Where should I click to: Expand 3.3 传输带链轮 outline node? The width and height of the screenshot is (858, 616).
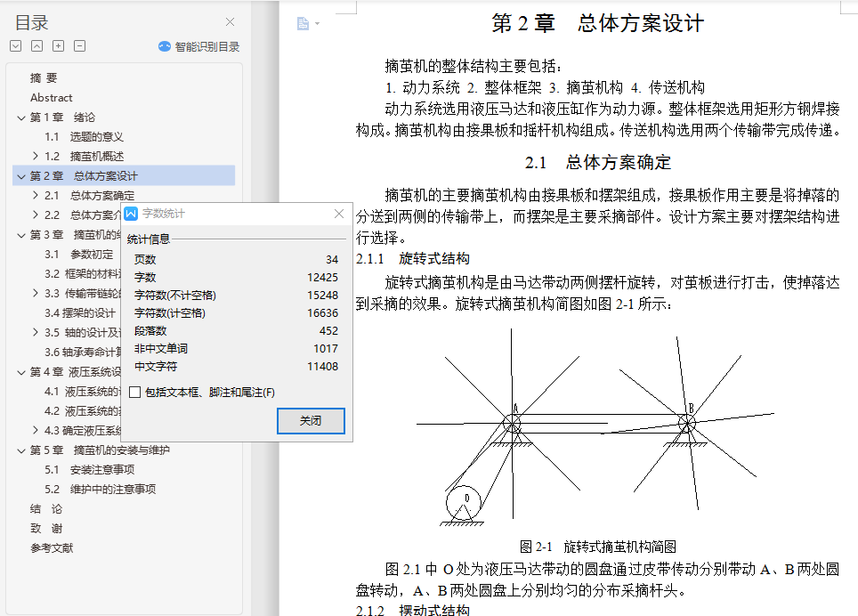[x=36, y=293]
